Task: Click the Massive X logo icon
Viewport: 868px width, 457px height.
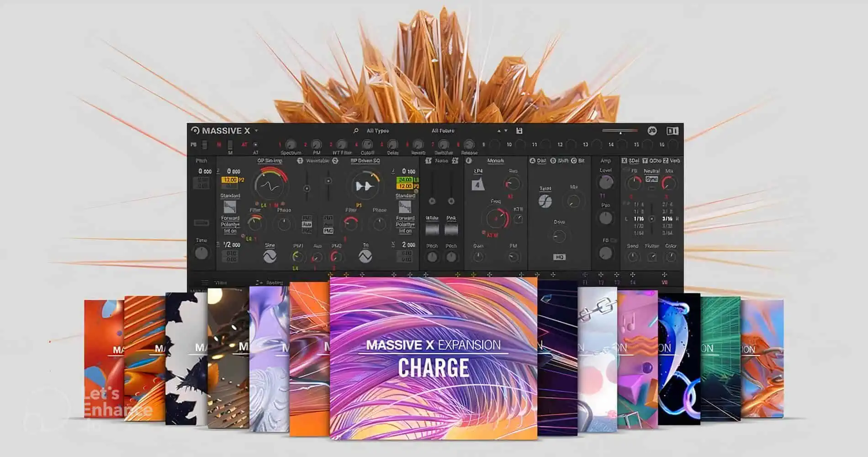Action: (195, 131)
